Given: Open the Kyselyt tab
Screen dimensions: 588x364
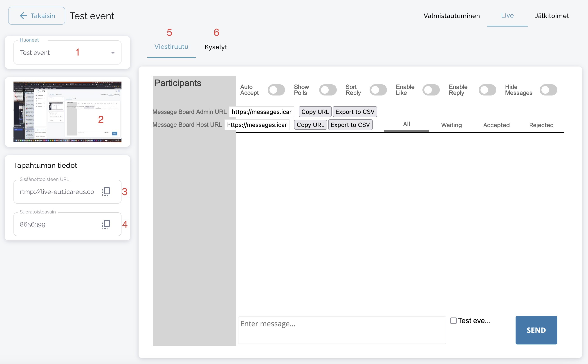Looking at the screenshot, I should click(x=216, y=47).
